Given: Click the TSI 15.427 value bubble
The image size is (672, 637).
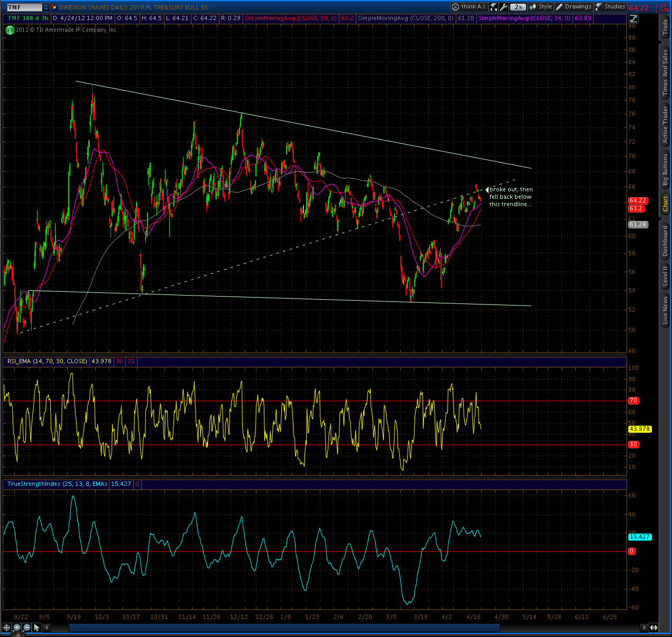Looking at the screenshot, I should point(640,537).
